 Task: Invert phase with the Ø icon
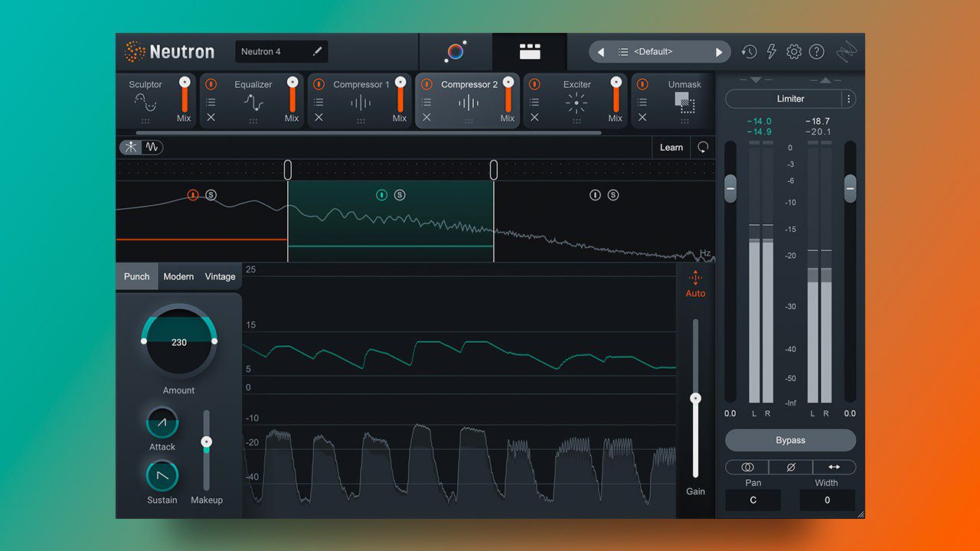(791, 467)
